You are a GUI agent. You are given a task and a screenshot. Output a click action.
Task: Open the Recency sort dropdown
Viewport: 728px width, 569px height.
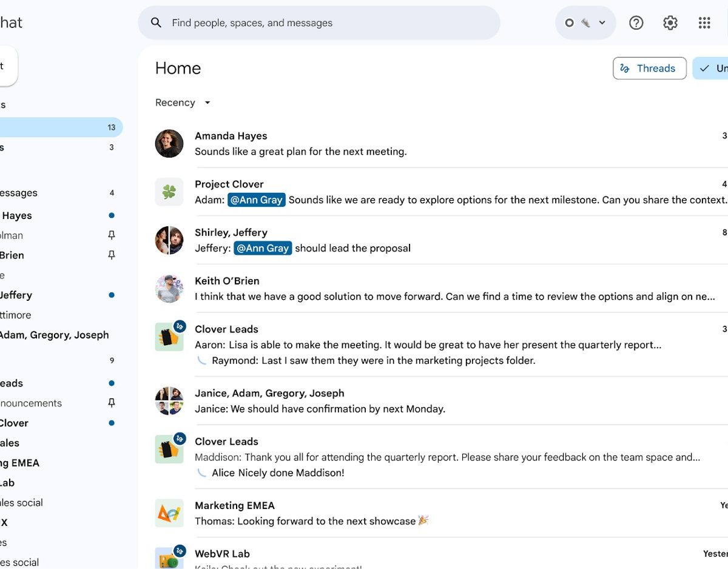point(183,103)
